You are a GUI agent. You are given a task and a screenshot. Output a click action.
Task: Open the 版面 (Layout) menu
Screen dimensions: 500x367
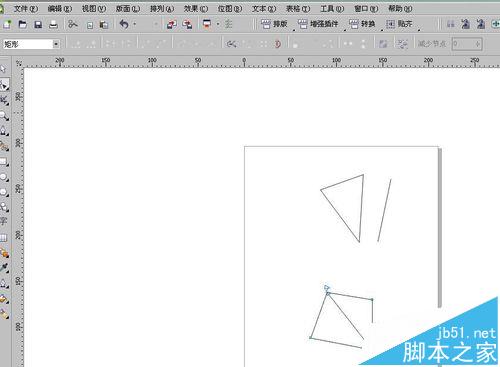click(128, 8)
